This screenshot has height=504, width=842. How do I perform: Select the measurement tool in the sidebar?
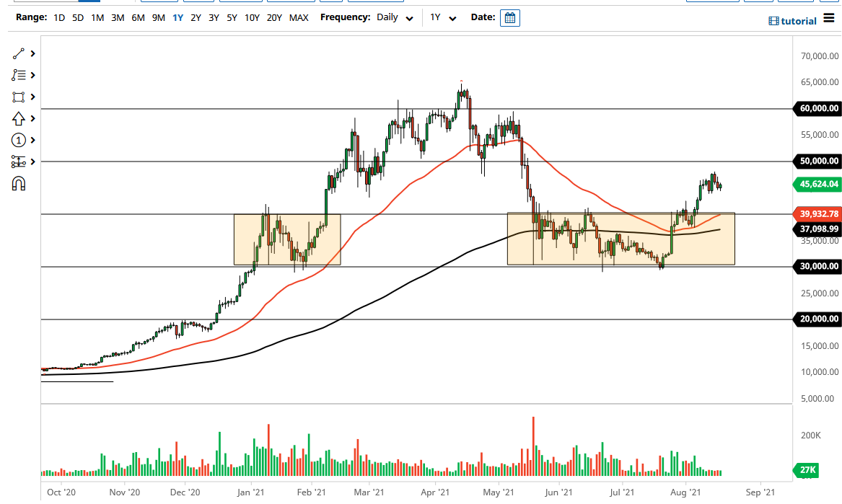18,162
